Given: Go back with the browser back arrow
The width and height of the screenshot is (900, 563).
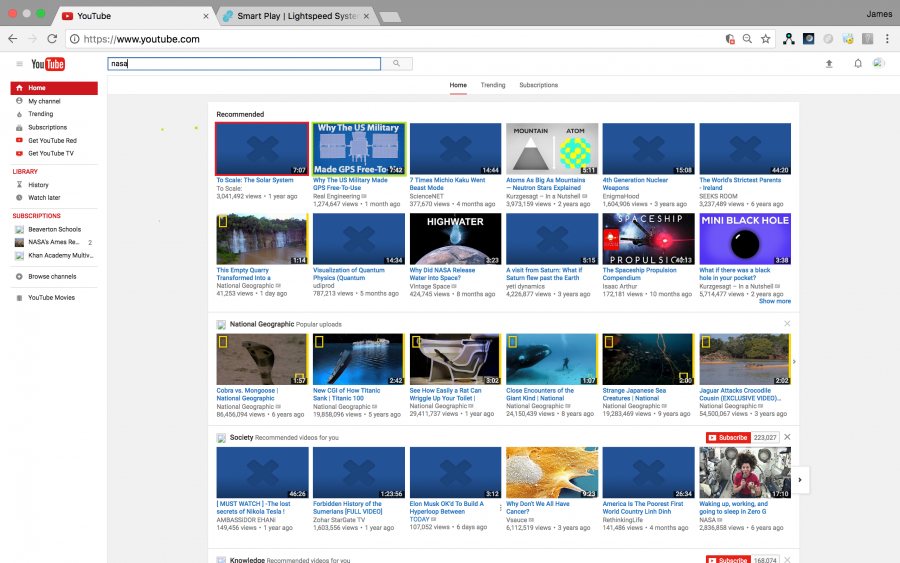Looking at the screenshot, I should point(13,39).
